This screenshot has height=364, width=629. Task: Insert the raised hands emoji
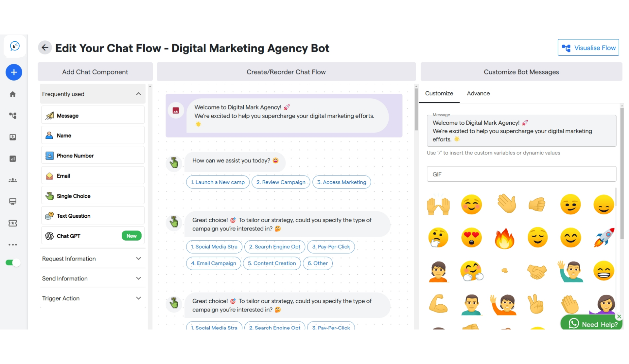(438, 205)
